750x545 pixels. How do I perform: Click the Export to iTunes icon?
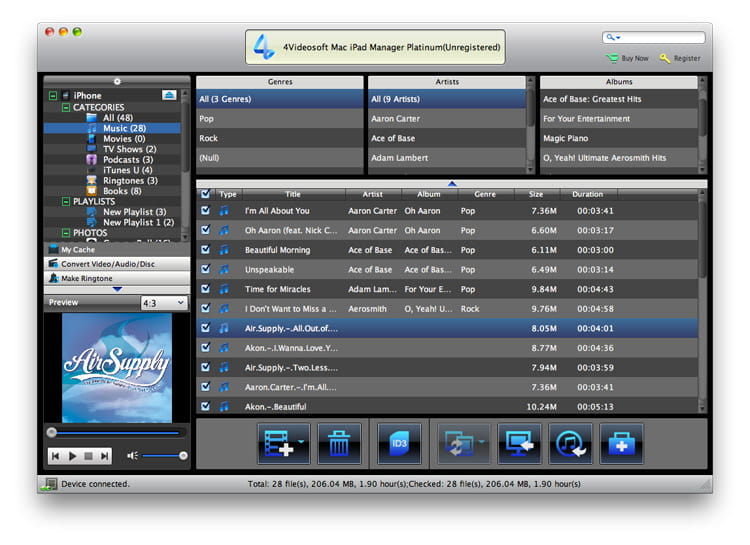click(570, 444)
